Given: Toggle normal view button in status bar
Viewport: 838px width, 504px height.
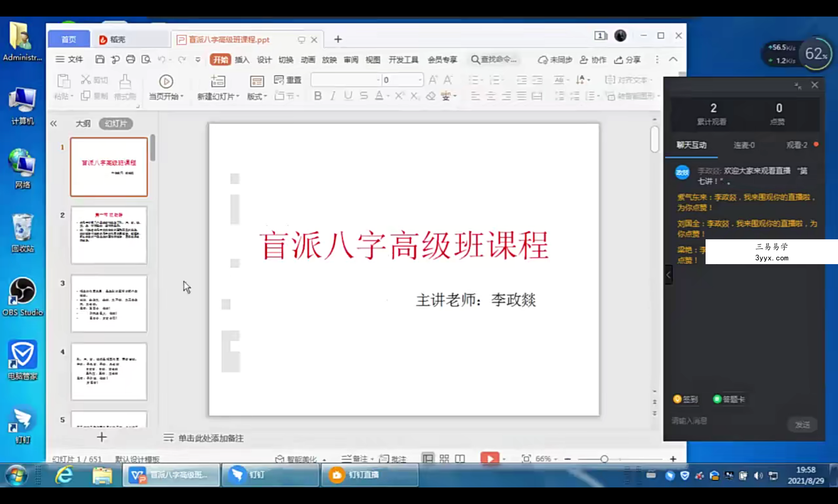Looking at the screenshot, I should tap(428, 459).
